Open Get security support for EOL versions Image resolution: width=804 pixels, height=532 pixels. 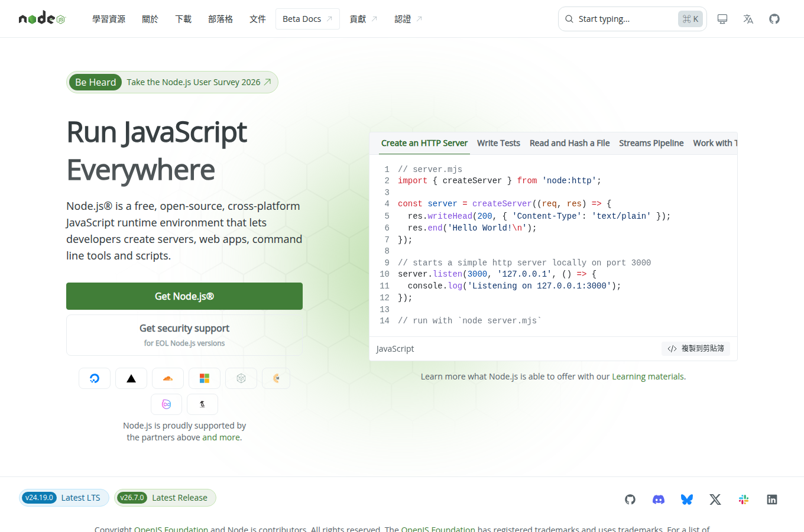[184, 335]
